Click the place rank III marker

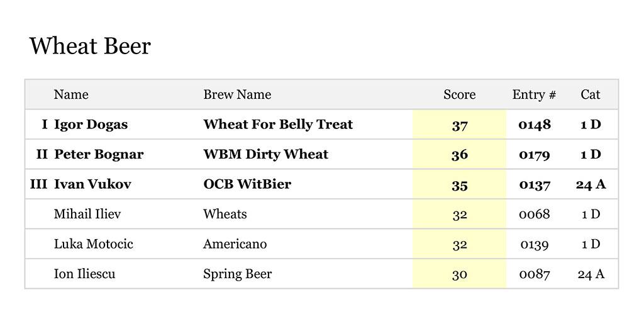39,184
